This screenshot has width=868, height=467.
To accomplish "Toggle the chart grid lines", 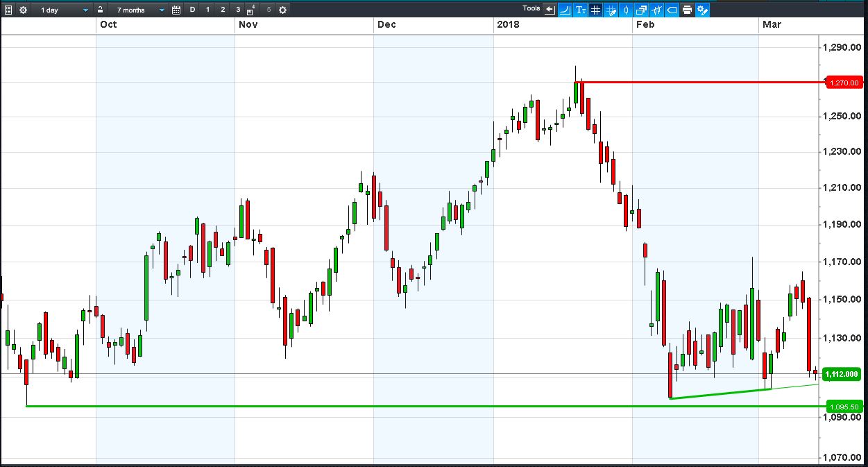I will tap(595, 10).
